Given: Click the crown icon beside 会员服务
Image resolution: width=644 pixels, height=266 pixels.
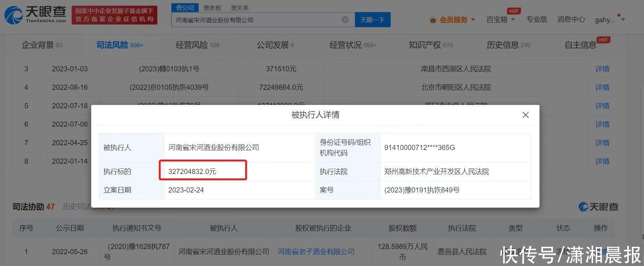Looking at the screenshot, I should (x=433, y=20).
